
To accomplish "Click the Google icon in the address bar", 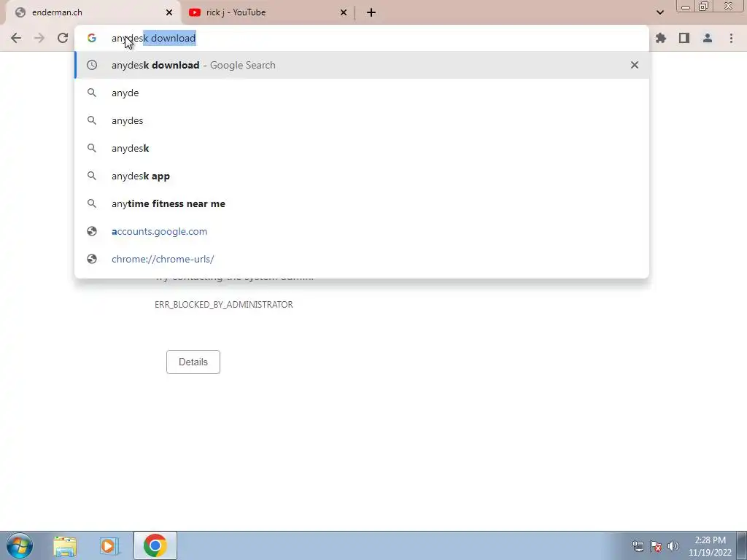I will point(91,38).
